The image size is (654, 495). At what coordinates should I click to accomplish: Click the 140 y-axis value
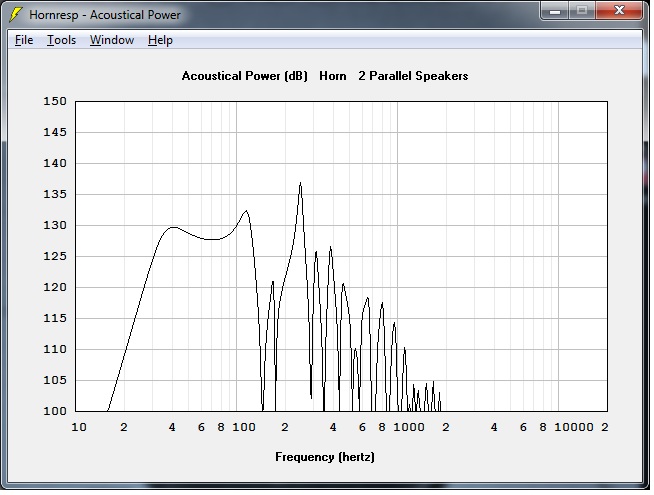click(55, 163)
